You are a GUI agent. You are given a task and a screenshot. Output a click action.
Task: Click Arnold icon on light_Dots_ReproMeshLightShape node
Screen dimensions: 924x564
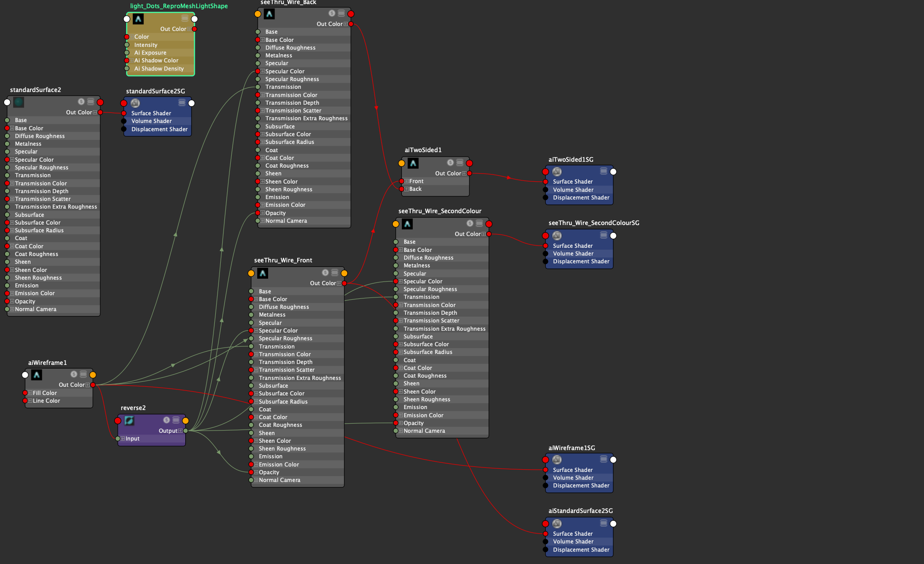pyautogui.click(x=138, y=19)
